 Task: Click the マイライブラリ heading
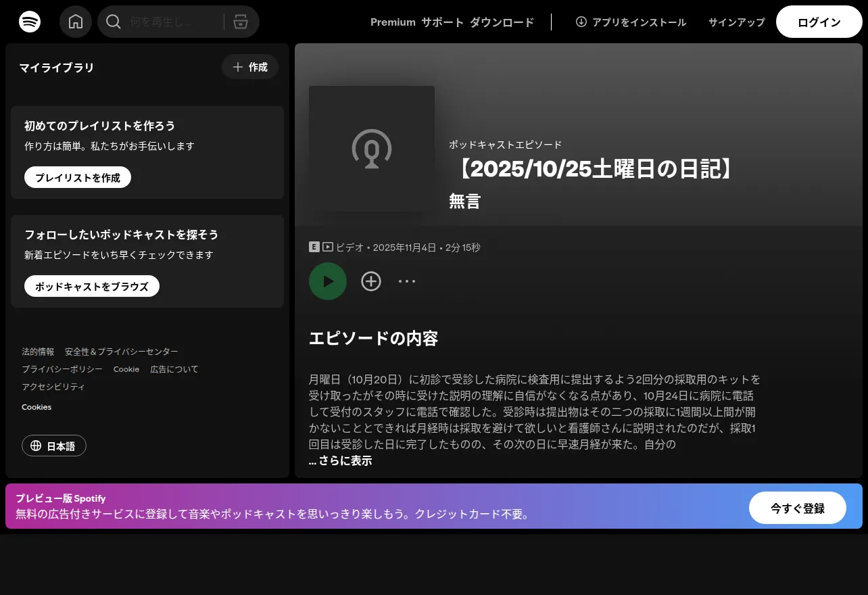tap(57, 68)
